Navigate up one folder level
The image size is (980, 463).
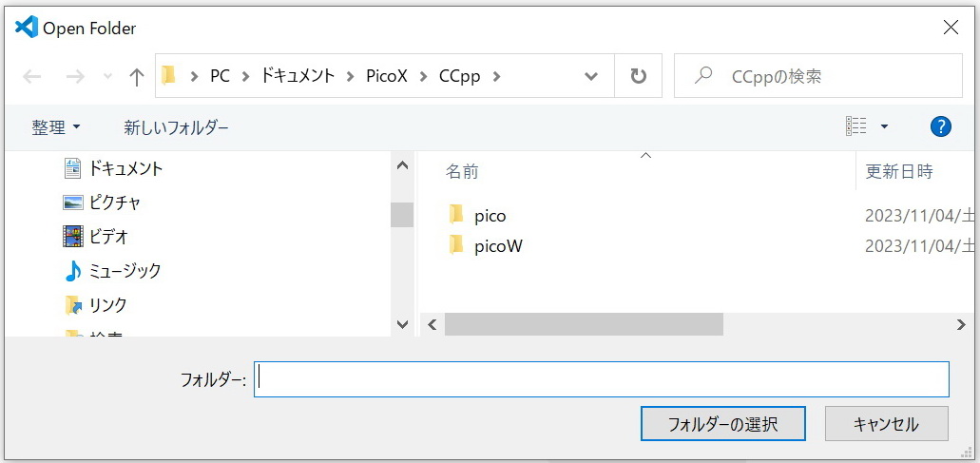pyautogui.click(x=136, y=76)
